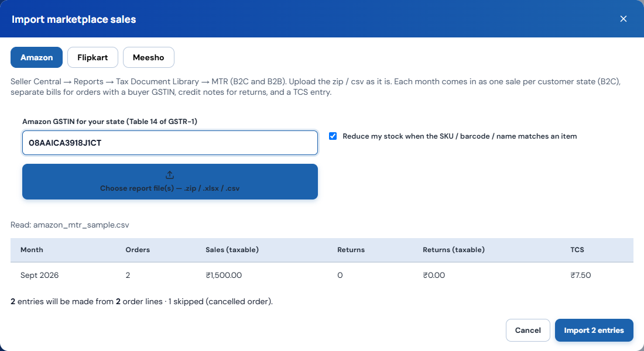Select the Sept 2026 month cell
This screenshot has height=351, width=644.
tap(39, 275)
